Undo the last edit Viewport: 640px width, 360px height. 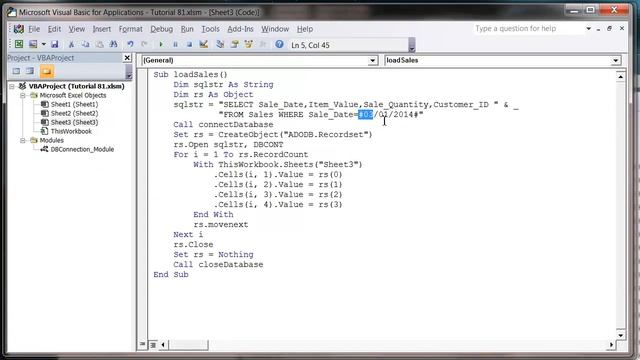click(130, 44)
